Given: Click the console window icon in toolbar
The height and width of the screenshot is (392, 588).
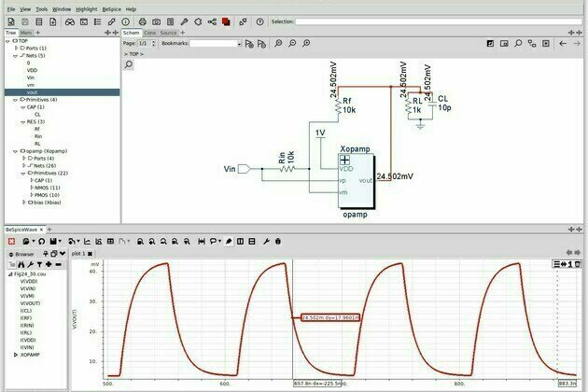Looking at the screenshot, I should [84, 21].
